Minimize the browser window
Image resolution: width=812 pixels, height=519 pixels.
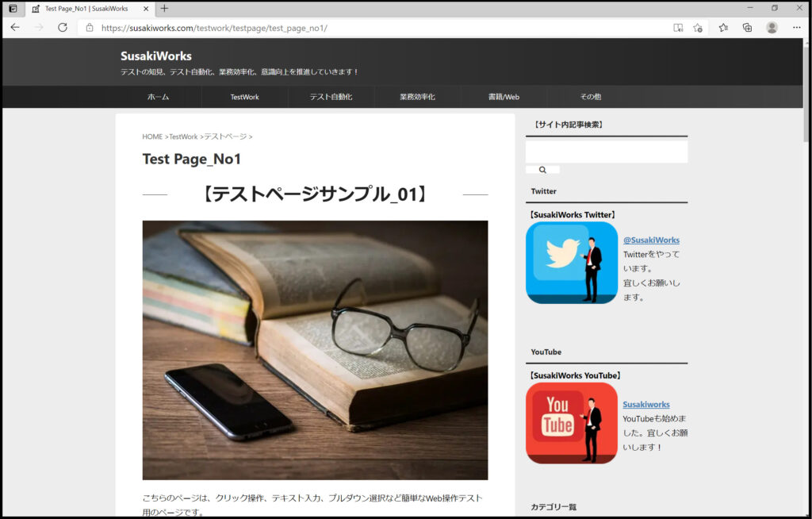tap(750, 8)
